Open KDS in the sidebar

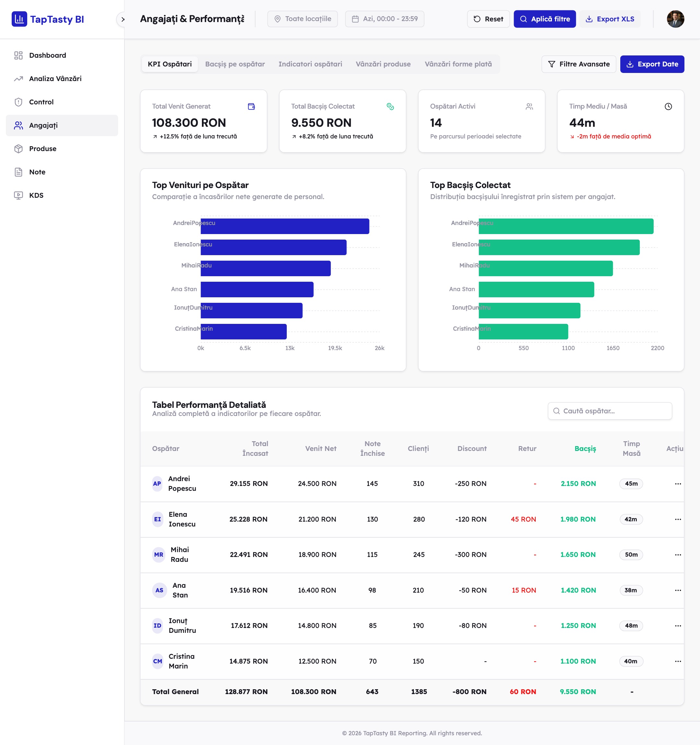62,195
